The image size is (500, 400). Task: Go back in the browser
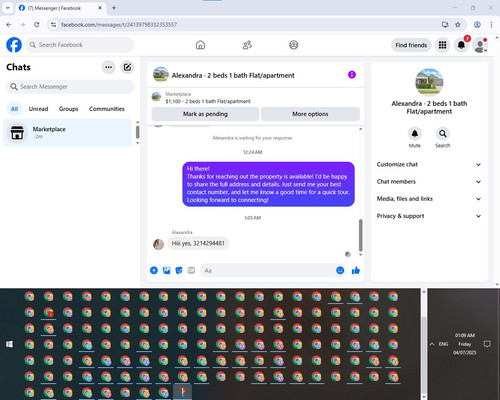click(x=9, y=25)
